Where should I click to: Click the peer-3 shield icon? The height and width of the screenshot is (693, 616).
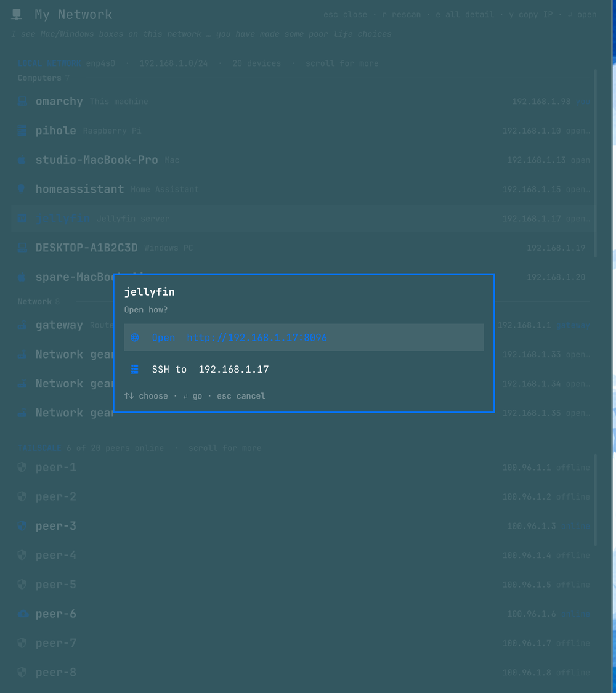pyautogui.click(x=22, y=525)
